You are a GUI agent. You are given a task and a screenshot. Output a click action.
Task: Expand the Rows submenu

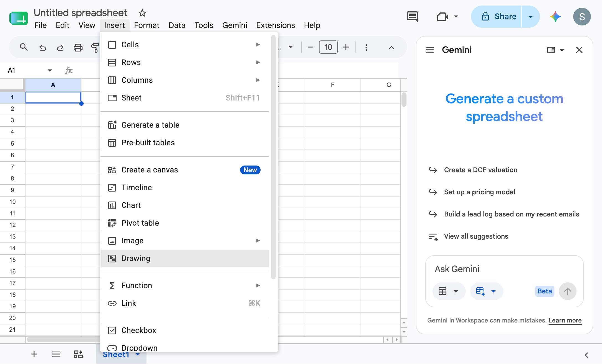185,62
